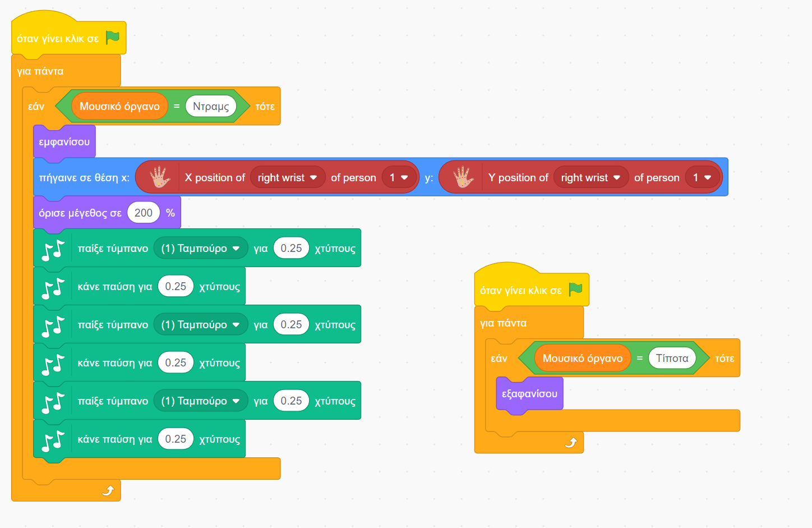Open the first Ταμπούρο drum dropdown

tap(200, 248)
